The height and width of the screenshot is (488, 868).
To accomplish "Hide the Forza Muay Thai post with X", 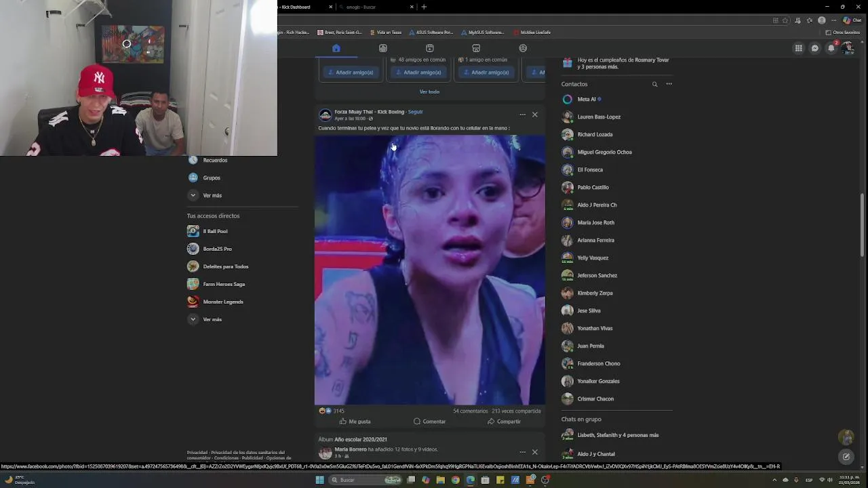I will [535, 115].
